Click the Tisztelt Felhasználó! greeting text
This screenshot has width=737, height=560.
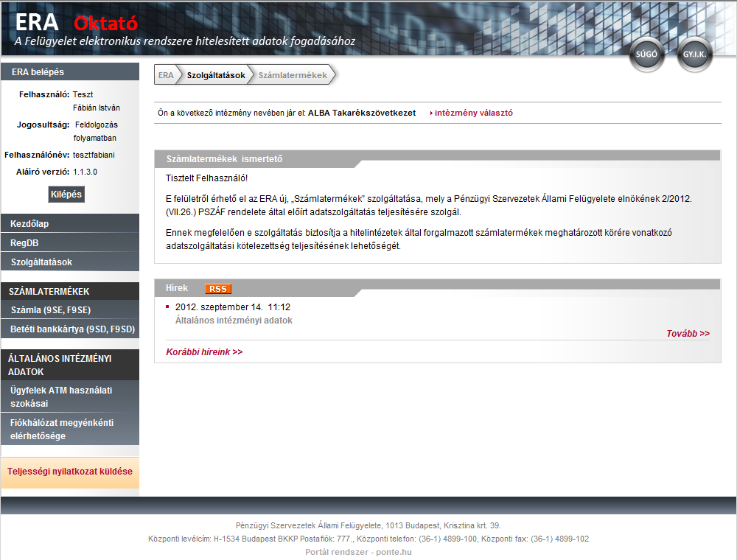[206, 178]
